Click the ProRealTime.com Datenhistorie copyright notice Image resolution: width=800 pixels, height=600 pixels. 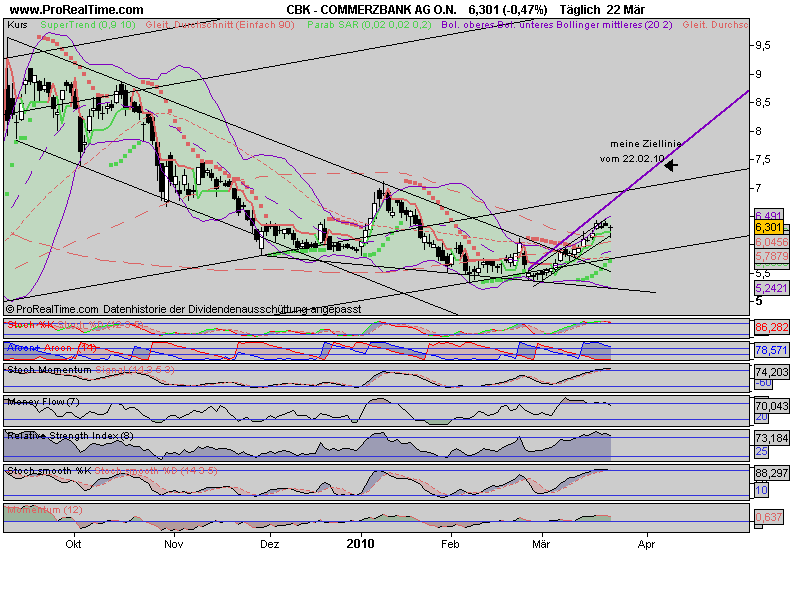[183, 309]
